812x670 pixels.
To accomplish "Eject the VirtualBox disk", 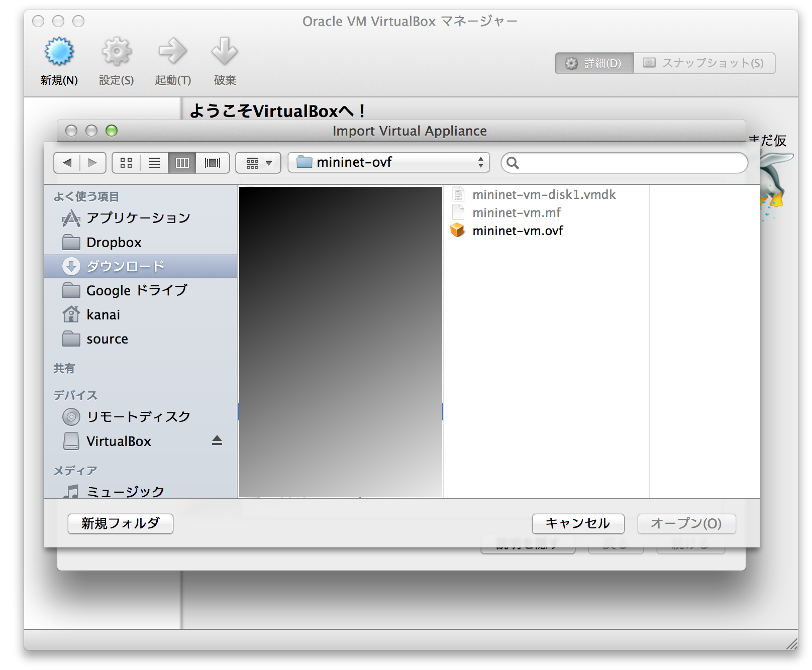I will tap(217, 440).
